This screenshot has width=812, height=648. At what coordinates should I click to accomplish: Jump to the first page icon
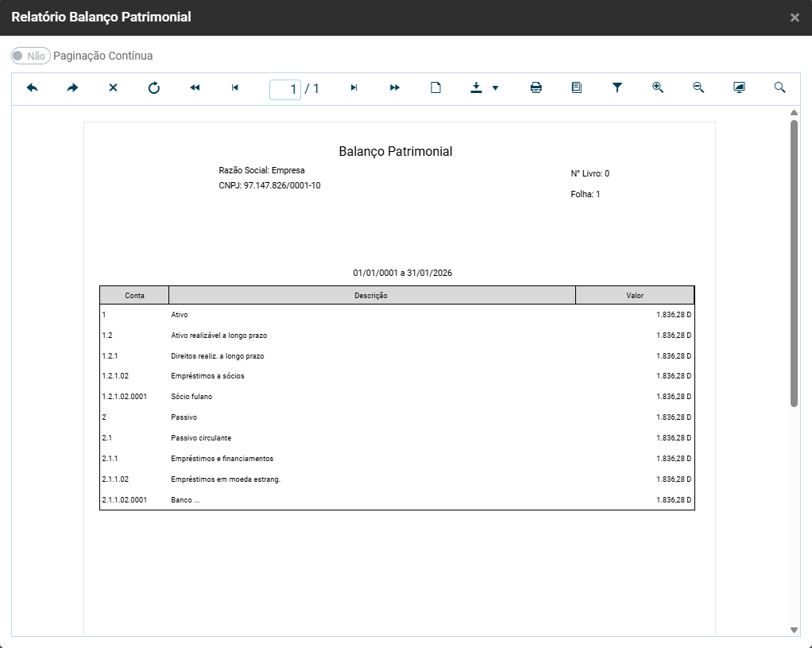(x=235, y=87)
